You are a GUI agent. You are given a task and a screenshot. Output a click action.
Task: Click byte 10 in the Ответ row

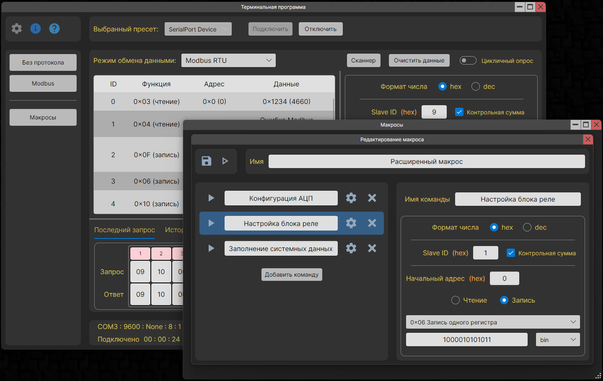(x=161, y=294)
